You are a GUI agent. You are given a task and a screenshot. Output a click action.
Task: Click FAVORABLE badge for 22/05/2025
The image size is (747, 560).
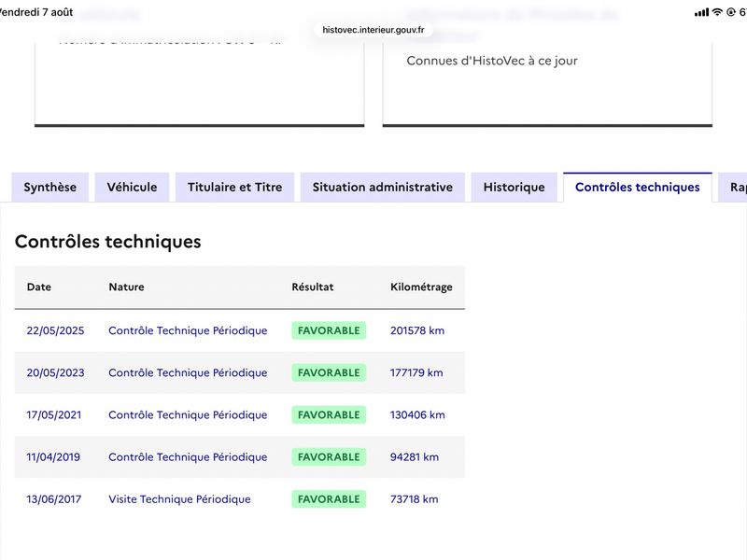click(329, 330)
